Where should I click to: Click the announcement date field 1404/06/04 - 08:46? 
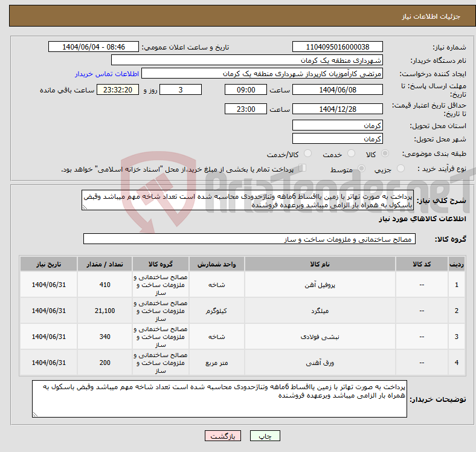94,47
